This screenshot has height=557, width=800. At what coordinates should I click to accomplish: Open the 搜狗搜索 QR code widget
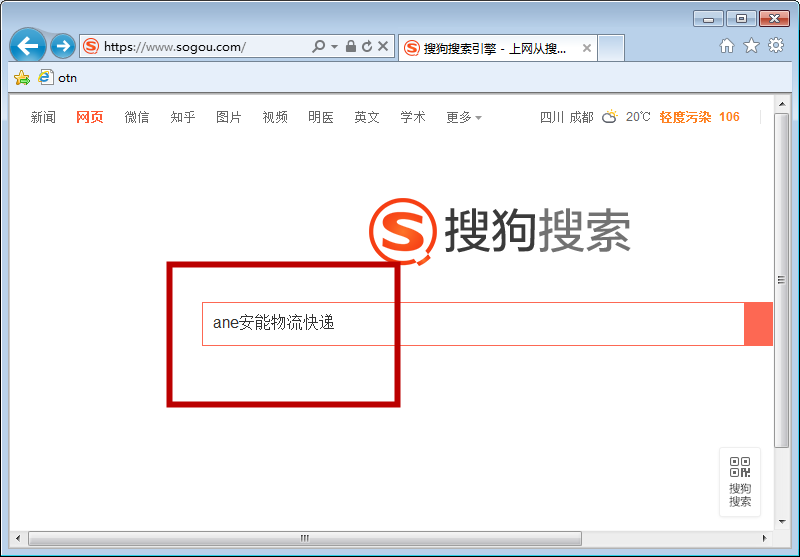click(740, 482)
